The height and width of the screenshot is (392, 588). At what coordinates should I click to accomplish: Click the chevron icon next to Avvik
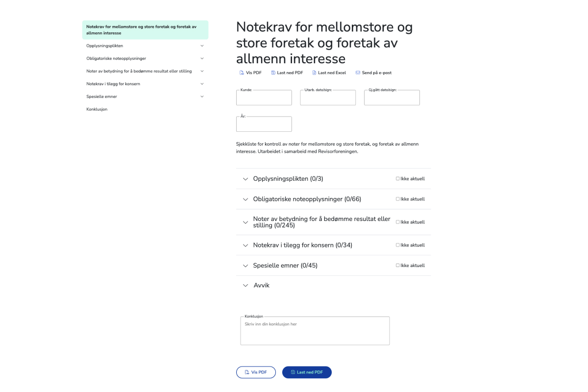point(245,285)
